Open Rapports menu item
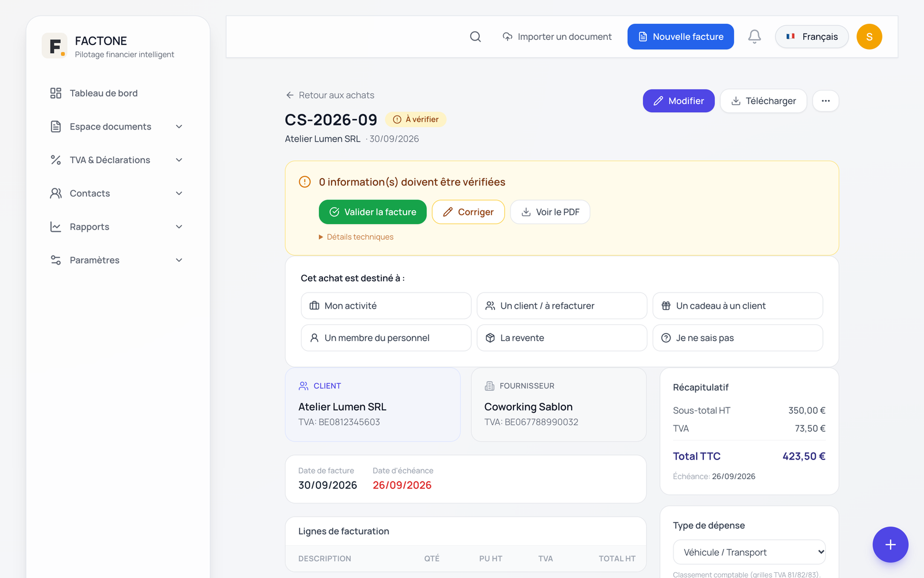The height and width of the screenshot is (578, 924). [118, 227]
